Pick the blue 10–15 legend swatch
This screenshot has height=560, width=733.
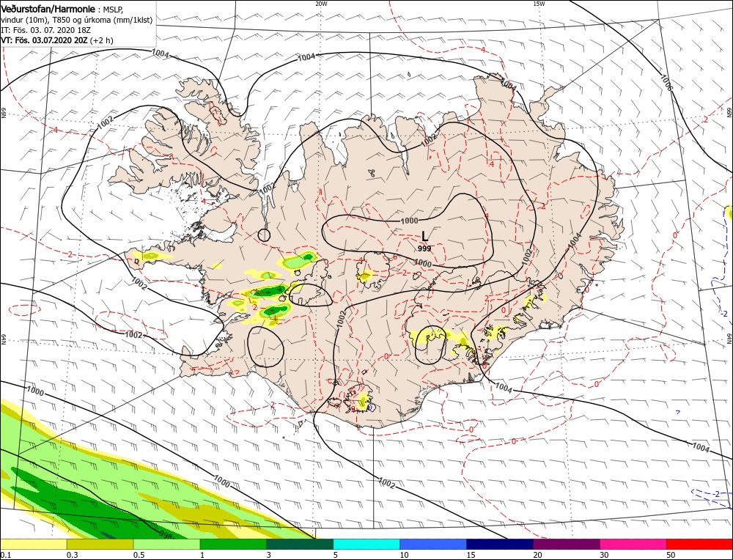[x=433, y=544]
